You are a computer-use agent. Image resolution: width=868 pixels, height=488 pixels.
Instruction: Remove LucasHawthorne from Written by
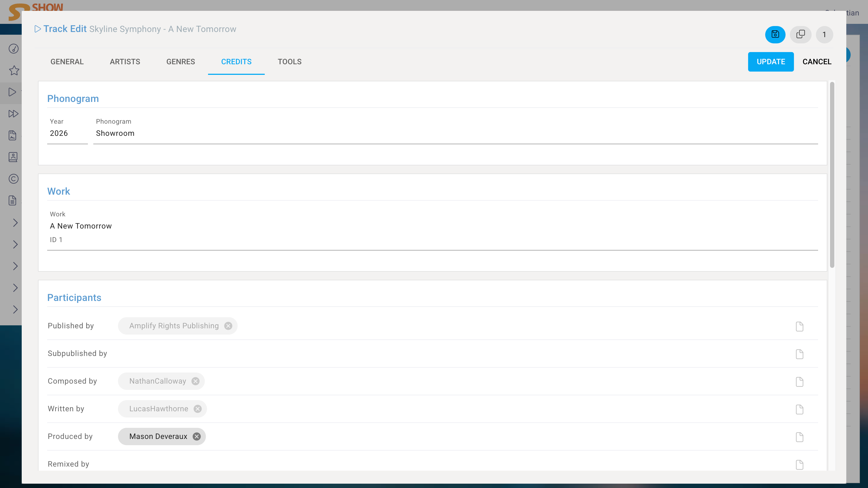(x=197, y=409)
